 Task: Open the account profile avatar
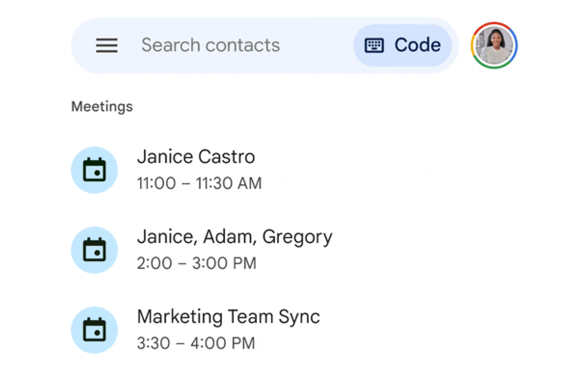494,46
